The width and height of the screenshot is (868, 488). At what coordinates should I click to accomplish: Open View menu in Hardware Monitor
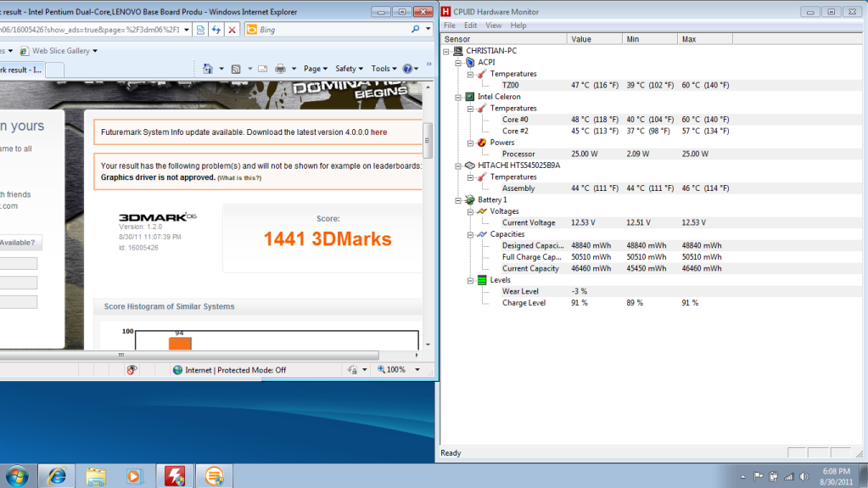click(x=493, y=25)
